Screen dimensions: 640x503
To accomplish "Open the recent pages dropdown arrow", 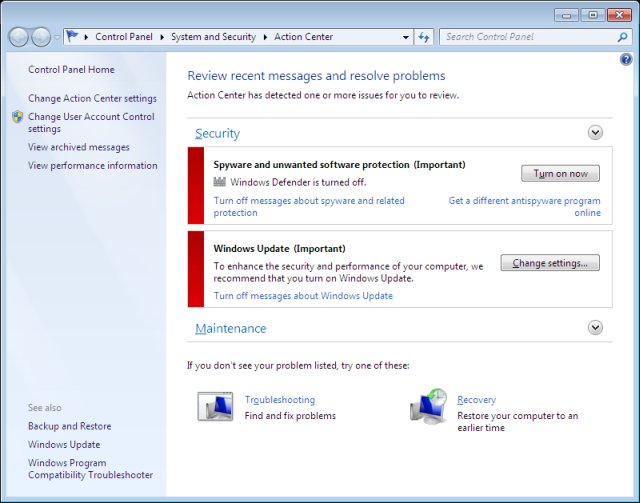I will [x=57, y=37].
